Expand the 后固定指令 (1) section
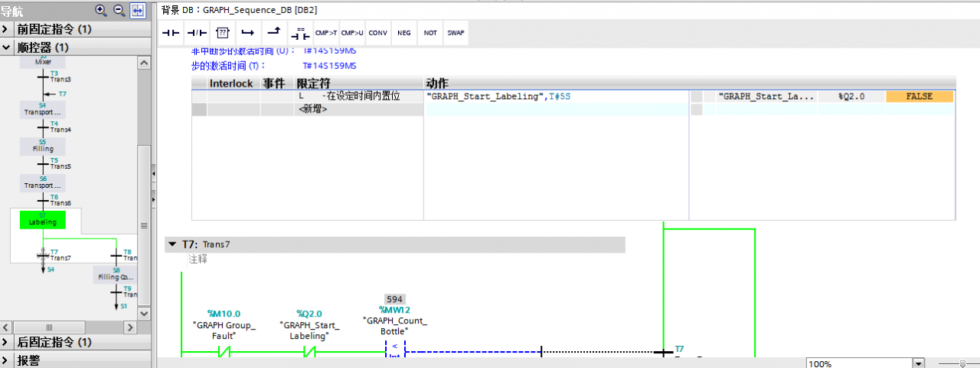 (x=6, y=342)
